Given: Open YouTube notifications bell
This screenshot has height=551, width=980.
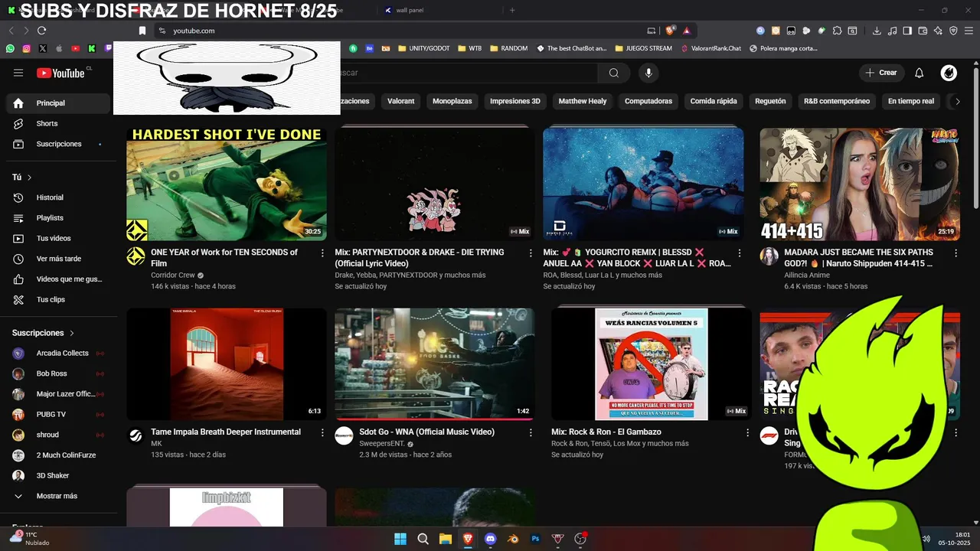Looking at the screenshot, I should pyautogui.click(x=920, y=73).
